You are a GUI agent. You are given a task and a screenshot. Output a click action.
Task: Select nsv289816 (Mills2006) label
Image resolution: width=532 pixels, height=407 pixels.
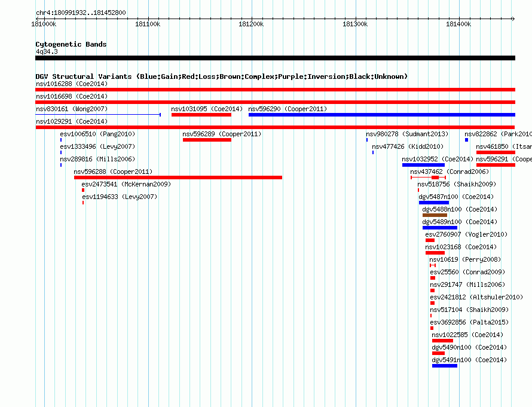pyautogui.click(x=97, y=159)
